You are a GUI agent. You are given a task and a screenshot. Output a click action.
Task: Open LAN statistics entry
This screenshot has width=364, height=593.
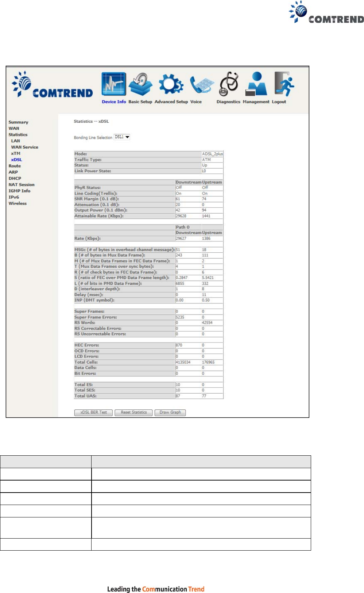coord(15,141)
